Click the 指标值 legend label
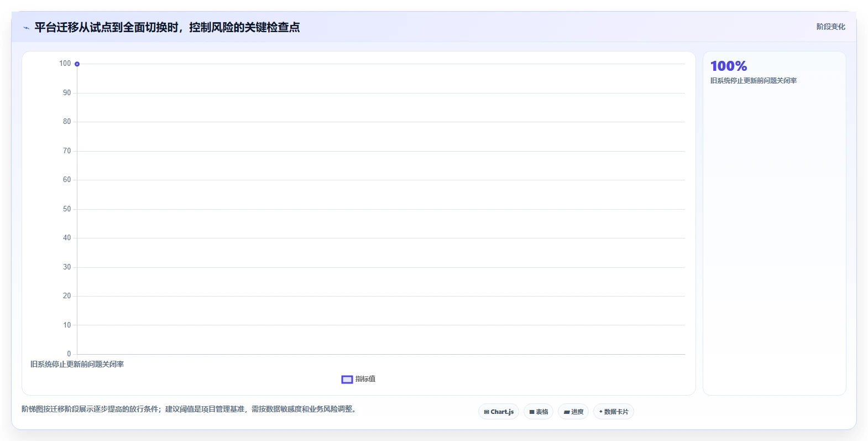This screenshot has height=441, width=868. [365, 379]
